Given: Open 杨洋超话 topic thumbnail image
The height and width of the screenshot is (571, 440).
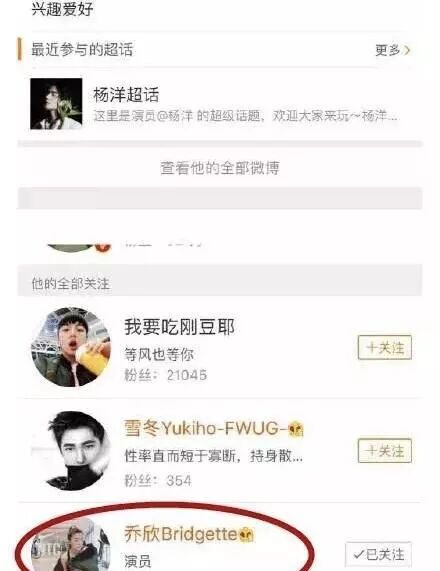Looking at the screenshot, I should pyautogui.click(x=56, y=104).
